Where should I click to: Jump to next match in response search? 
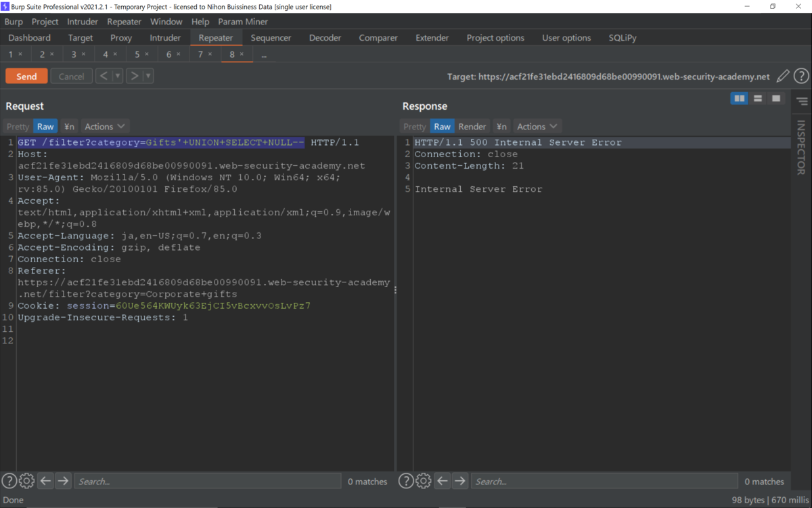point(460,481)
